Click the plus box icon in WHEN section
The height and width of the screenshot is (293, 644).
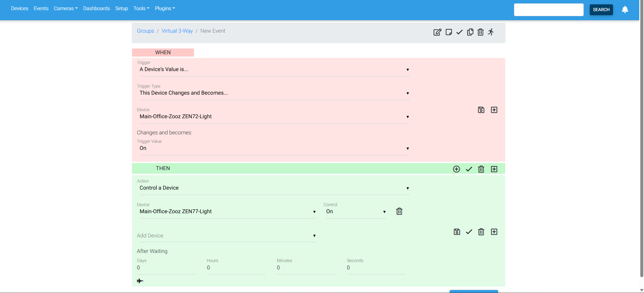point(494,110)
